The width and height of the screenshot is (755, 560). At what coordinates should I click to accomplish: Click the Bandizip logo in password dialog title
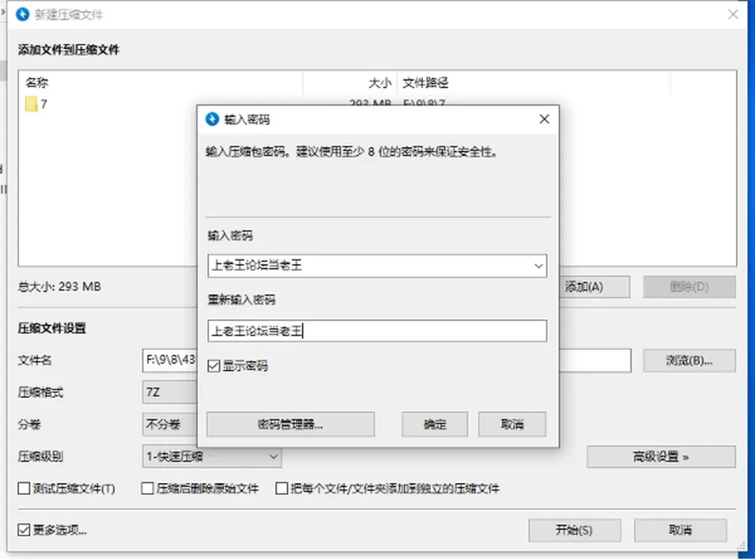tap(212, 119)
